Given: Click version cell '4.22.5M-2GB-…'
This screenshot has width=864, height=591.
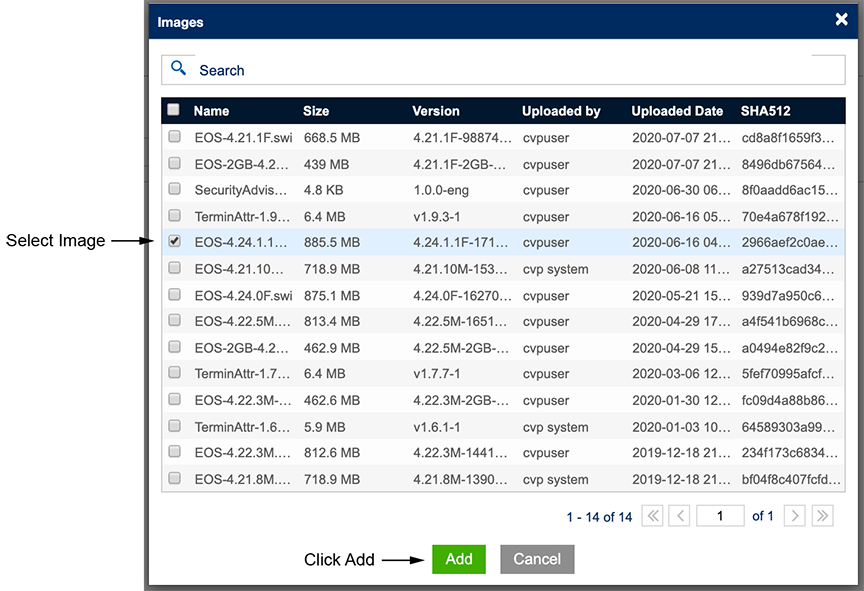Looking at the screenshot, I should 460,348.
